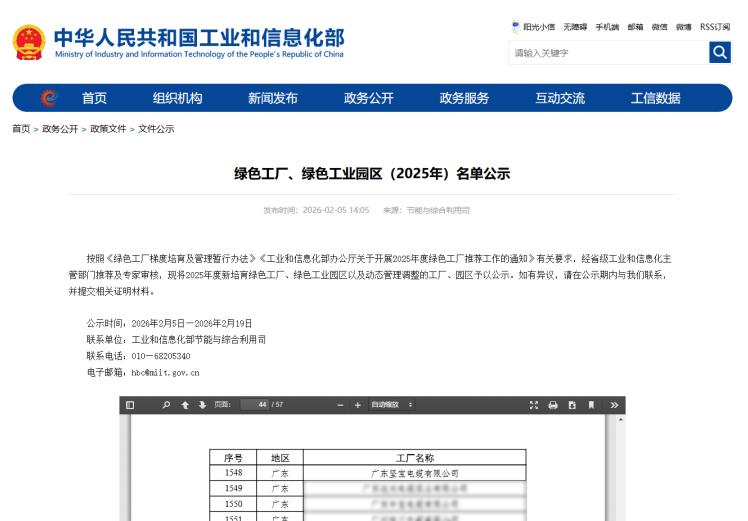748x521 pixels.
Task: Go to next PDF page arrow
Action: (202, 405)
